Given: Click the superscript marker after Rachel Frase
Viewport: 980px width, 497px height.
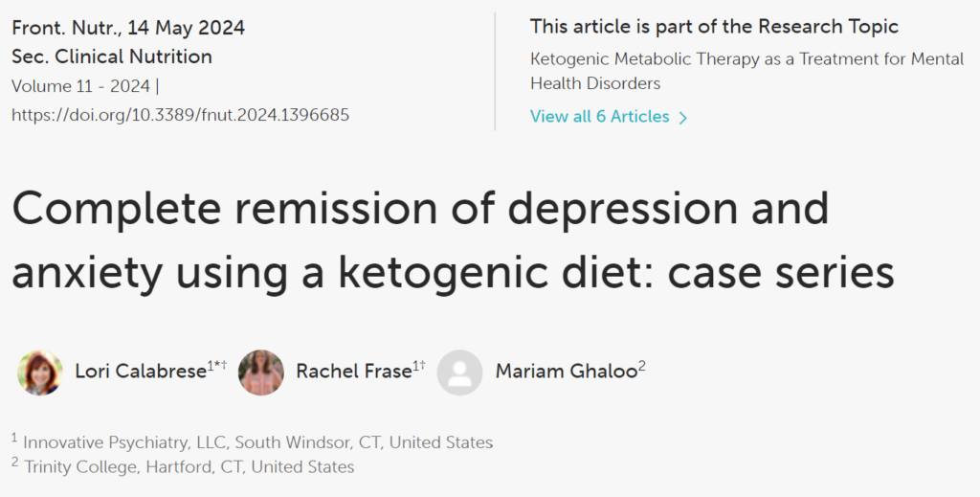Looking at the screenshot, I should coord(419,366).
